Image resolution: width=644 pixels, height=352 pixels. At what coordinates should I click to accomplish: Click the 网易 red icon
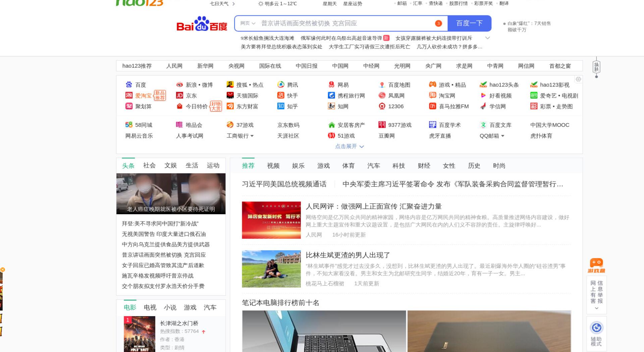coord(331,84)
